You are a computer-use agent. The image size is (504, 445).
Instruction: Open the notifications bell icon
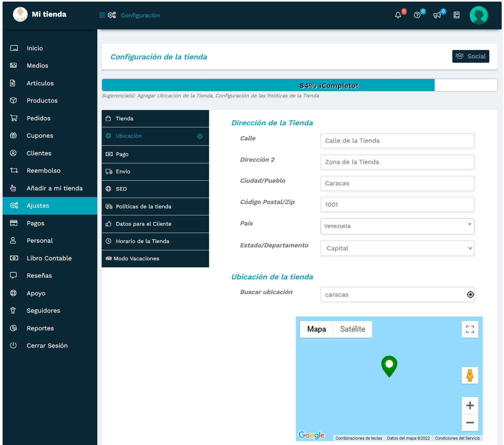(x=398, y=15)
